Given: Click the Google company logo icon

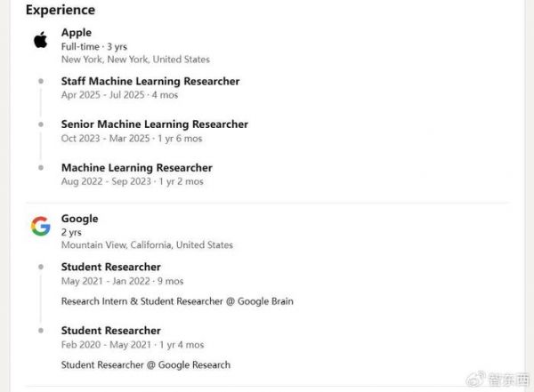Looking at the screenshot, I should (40, 227).
